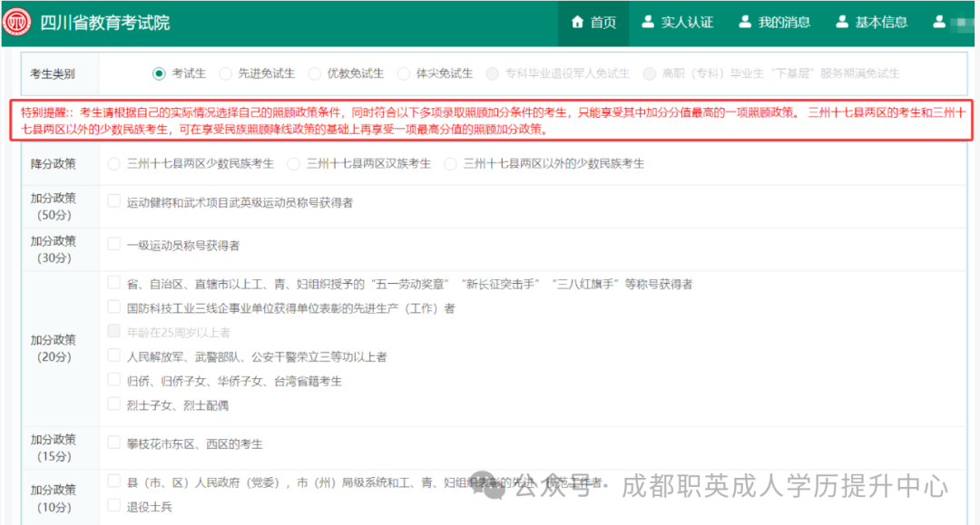Screen dimensions: 980x525
Task: Open the 基本信息 menu item
Action: pyautogui.click(x=871, y=23)
